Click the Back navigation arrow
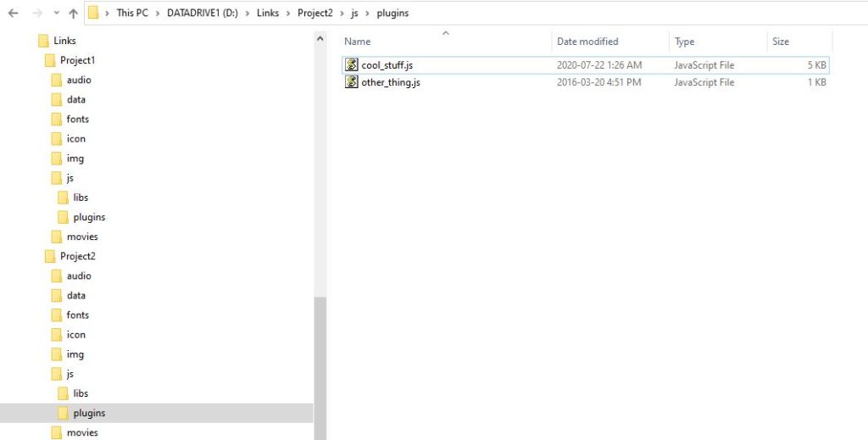Viewport: 868px width, 440px height. point(13,14)
